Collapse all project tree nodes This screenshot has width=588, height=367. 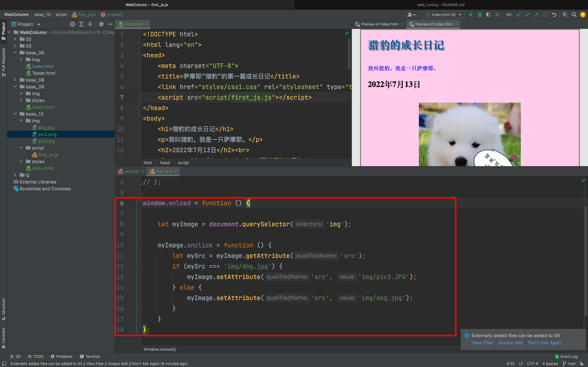90,24
